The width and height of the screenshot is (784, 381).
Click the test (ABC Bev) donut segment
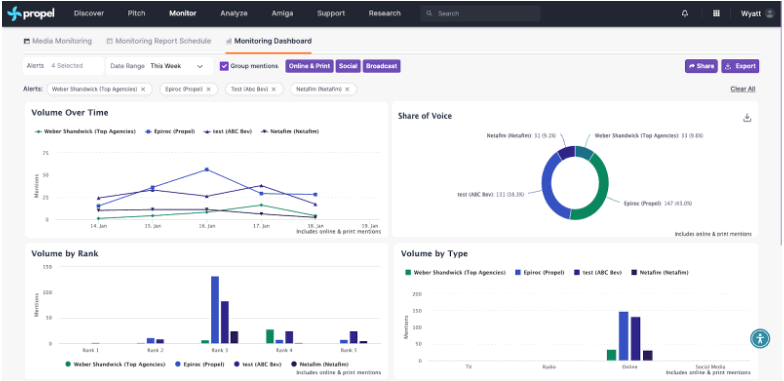click(548, 185)
